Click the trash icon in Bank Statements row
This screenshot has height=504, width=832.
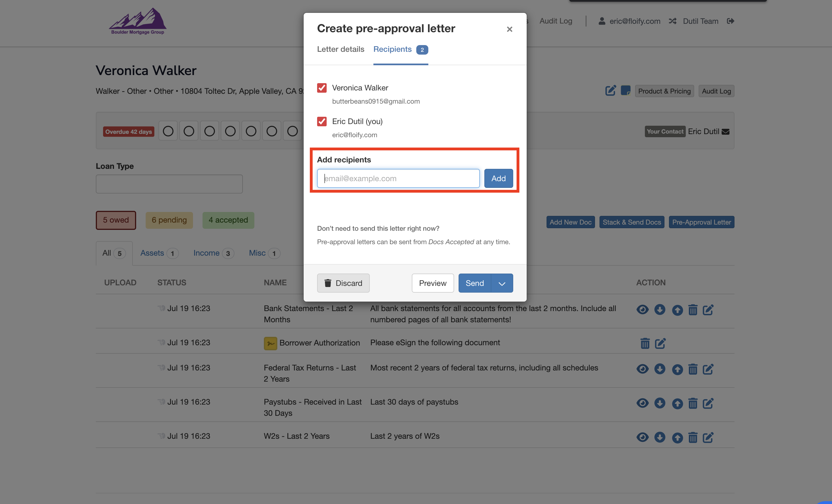[692, 310]
